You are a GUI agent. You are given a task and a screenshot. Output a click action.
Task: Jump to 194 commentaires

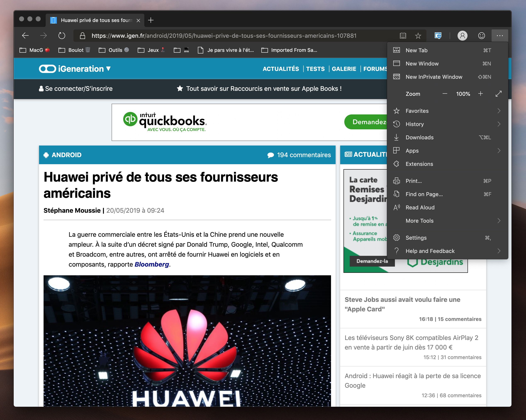[x=299, y=155]
